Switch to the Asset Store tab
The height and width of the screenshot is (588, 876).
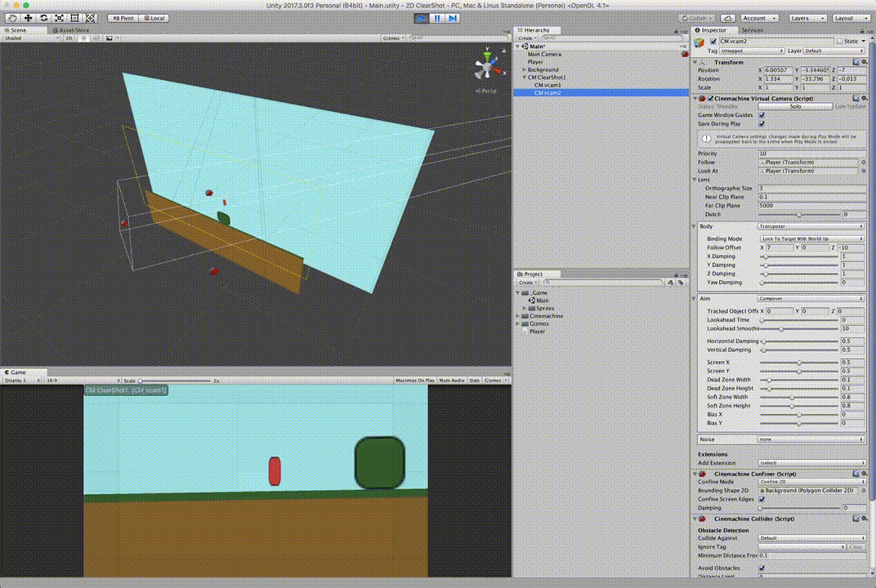tap(72, 30)
